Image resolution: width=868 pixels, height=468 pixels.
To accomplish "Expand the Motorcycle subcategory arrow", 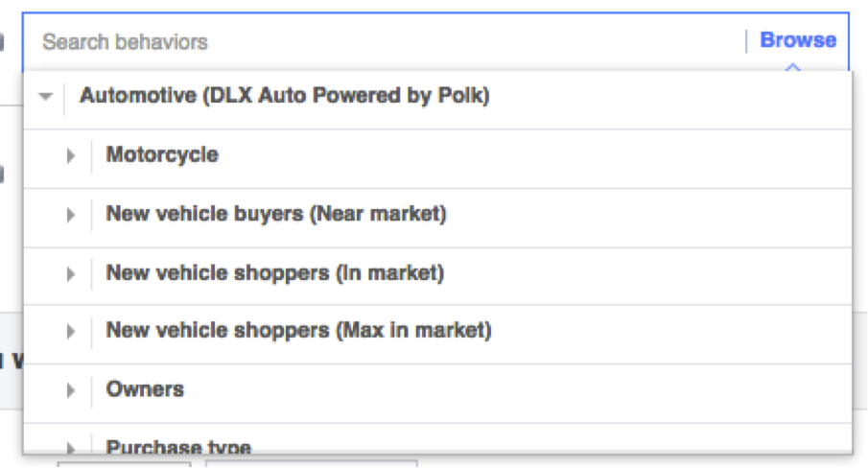I will pos(70,155).
